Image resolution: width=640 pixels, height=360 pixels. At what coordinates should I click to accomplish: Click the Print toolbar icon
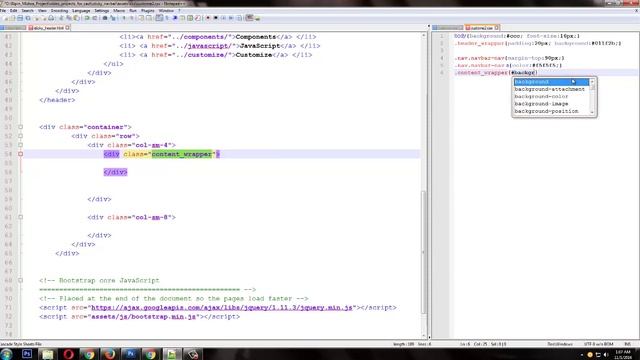[x=51, y=18]
